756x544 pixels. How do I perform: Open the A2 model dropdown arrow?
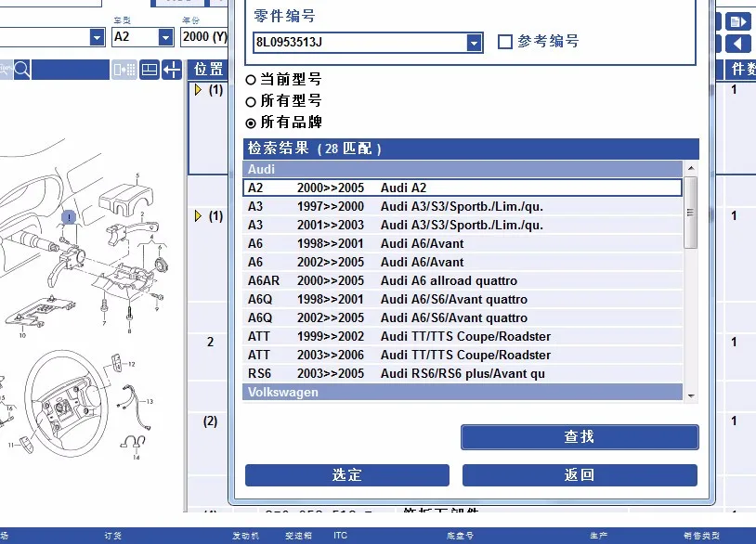pyautogui.click(x=165, y=37)
